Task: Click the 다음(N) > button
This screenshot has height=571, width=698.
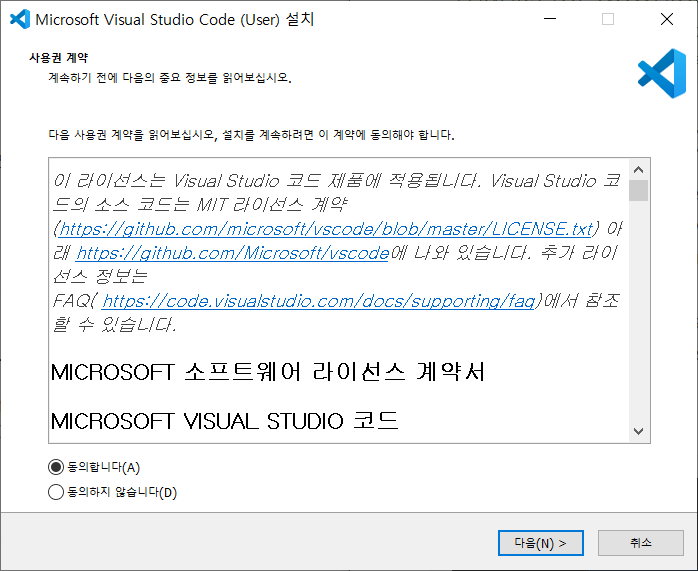Action: (x=540, y=543)
